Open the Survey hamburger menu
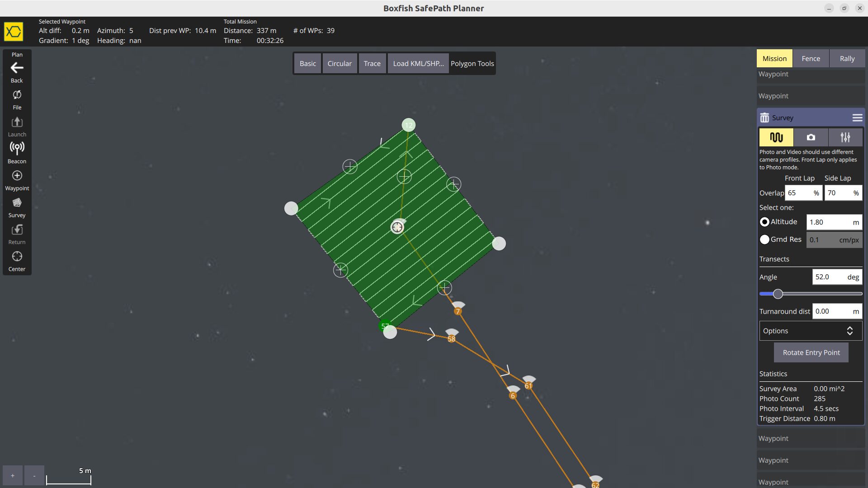Viewport: 868px width, 488px height. pyautogui.click(x=857, y=117)
